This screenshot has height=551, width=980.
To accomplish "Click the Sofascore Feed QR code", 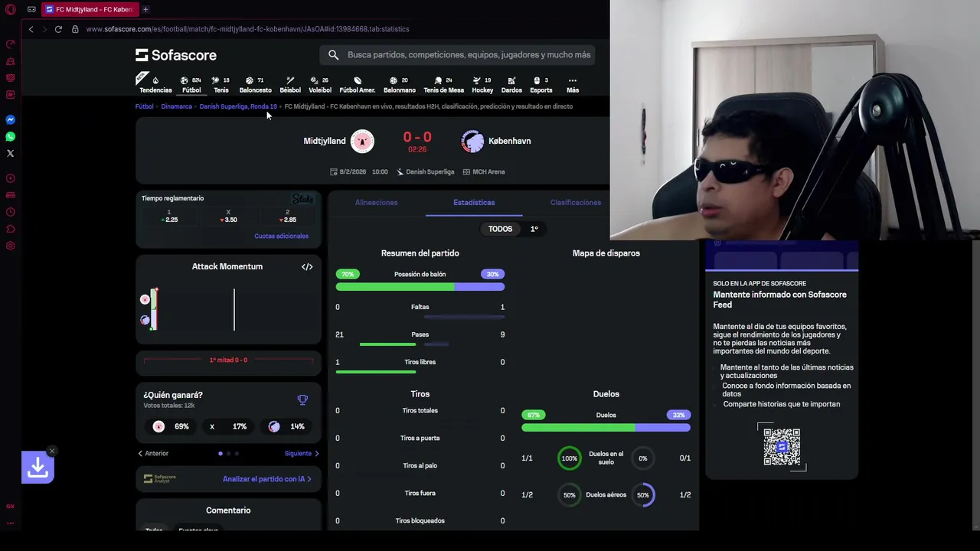I will coord(782,447).
